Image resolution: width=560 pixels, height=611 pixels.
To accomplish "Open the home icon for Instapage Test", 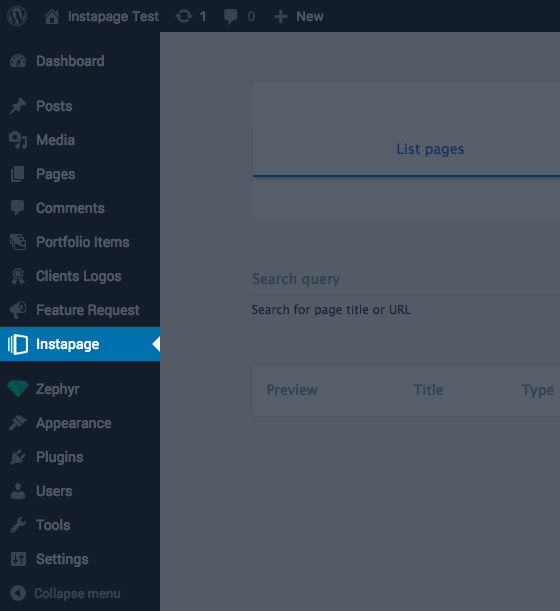I will pos(52,17).
